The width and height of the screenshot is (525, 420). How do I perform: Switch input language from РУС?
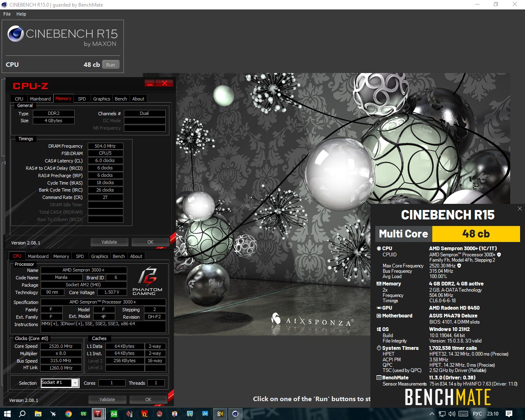click(x=477, y=414)
